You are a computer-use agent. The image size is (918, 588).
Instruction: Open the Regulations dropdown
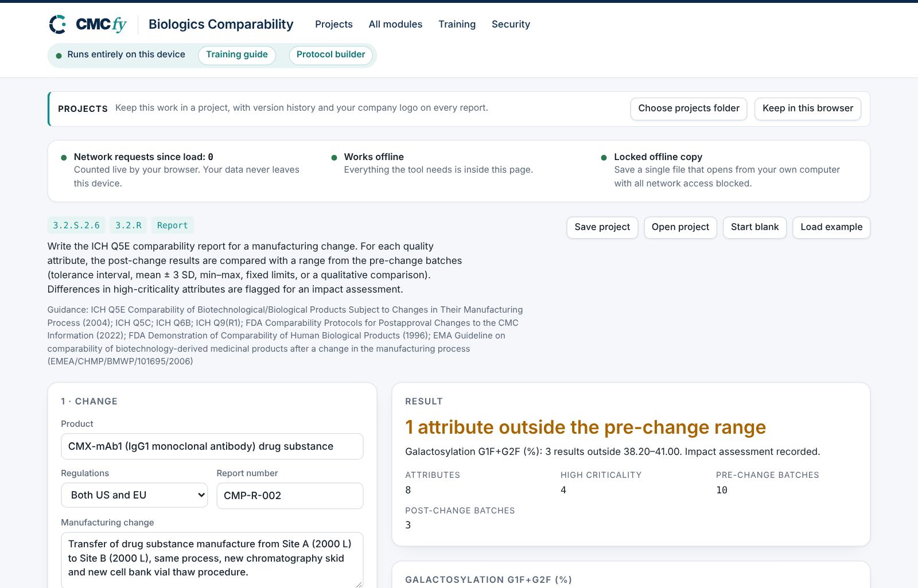point(134,495)
